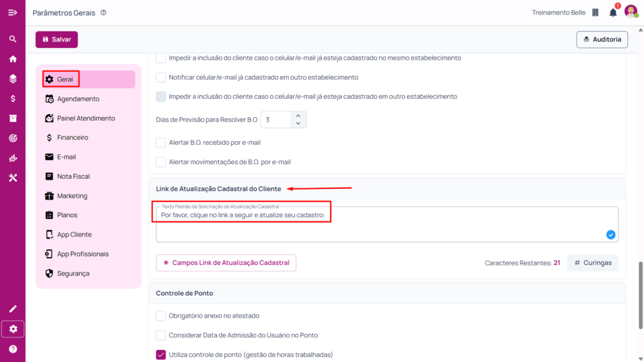Open the building establishments icon

(595, 13)
